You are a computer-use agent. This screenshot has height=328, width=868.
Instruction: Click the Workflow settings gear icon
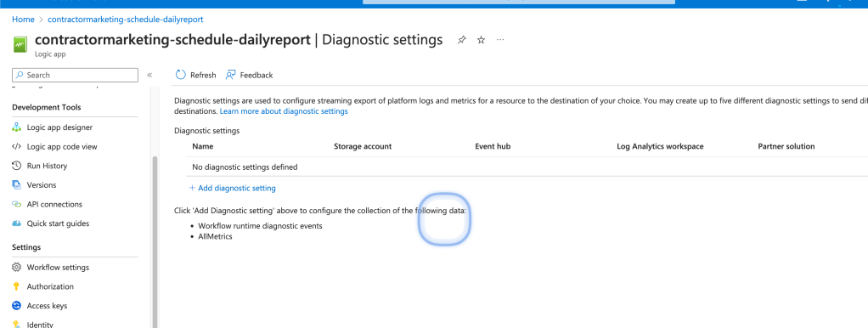17,268
